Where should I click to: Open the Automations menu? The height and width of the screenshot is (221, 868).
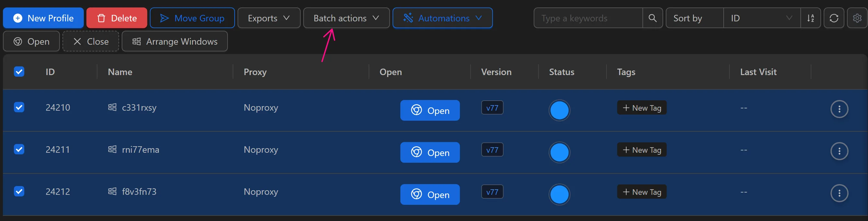tap(442, 18)
